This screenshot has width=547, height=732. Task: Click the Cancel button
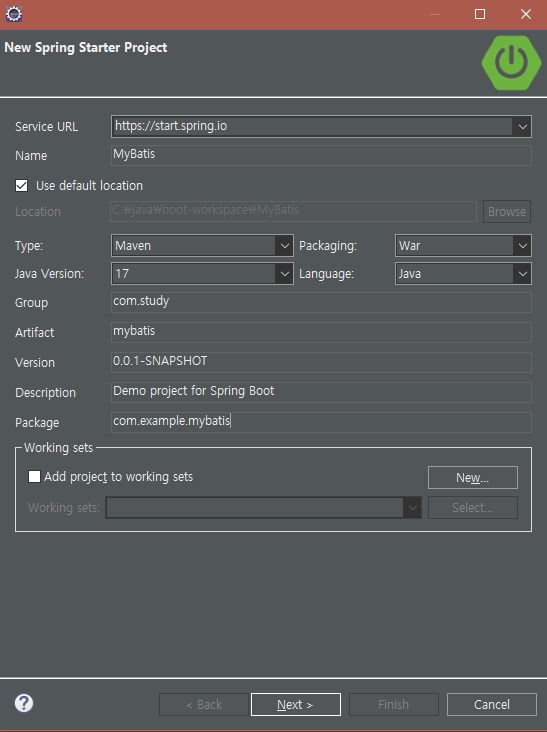(x=492, y=704)
